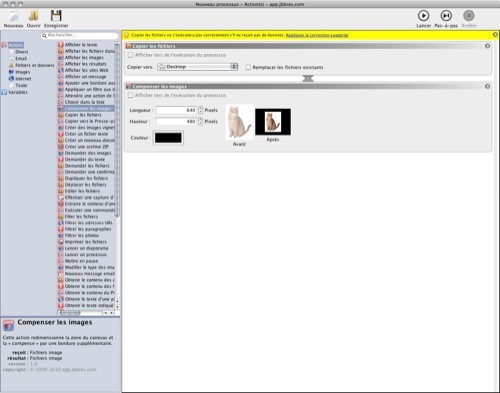The width and height of the screenshot is (500, 393).
Task: Click the Compenser les images description icon
Action: tap(8, 325)
